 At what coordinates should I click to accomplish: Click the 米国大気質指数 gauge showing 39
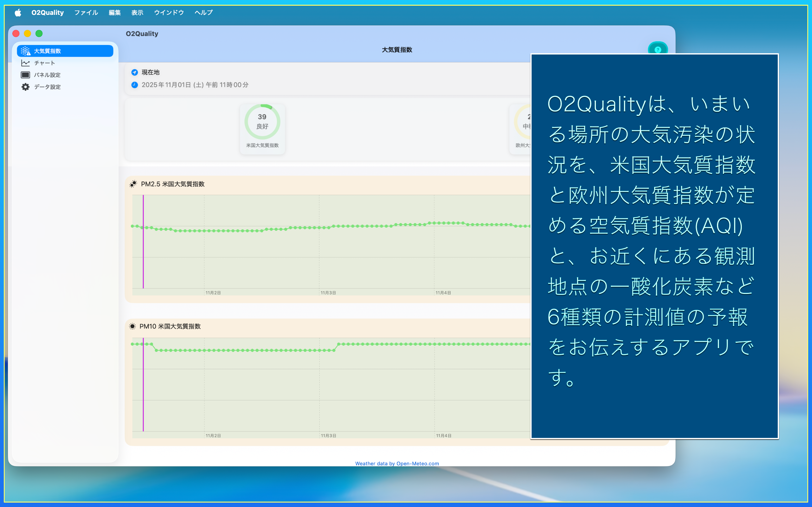(x=262, y=129)
